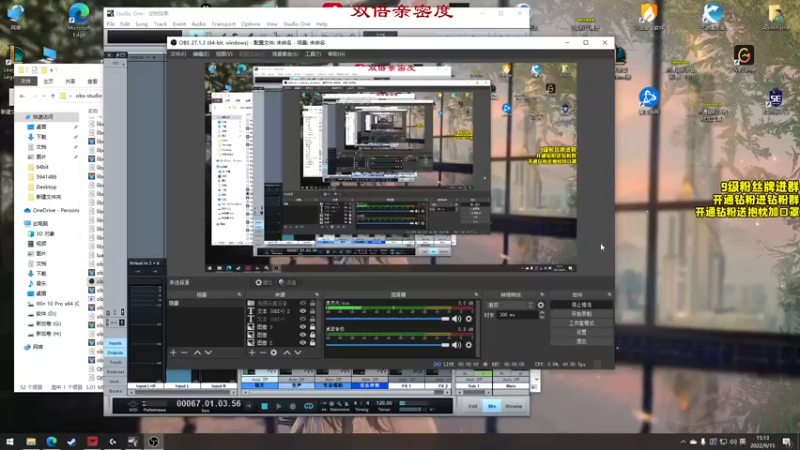
Task: Pop out the Scenes dock panel
Action: tap(239, 294)
